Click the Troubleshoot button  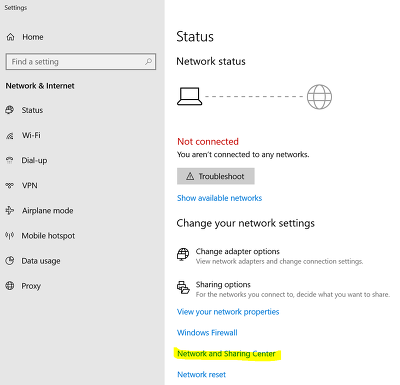tap(216, 176)
